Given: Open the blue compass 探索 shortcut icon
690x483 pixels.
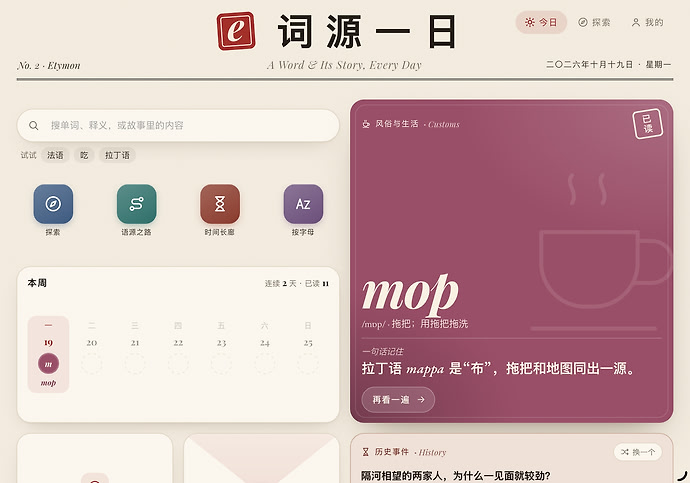Looking at the screenshot, I should (x=53, y=204).
